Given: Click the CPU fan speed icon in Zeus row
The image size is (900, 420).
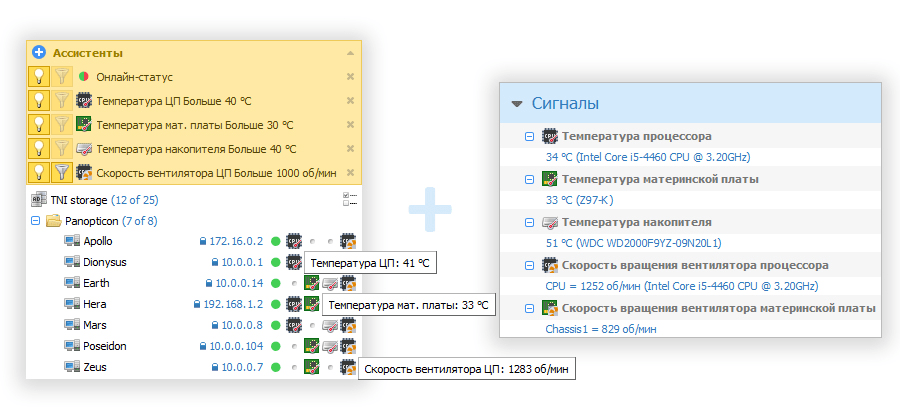Looking at the screenshot, I should pyautogui.click(x=348, y=367).
